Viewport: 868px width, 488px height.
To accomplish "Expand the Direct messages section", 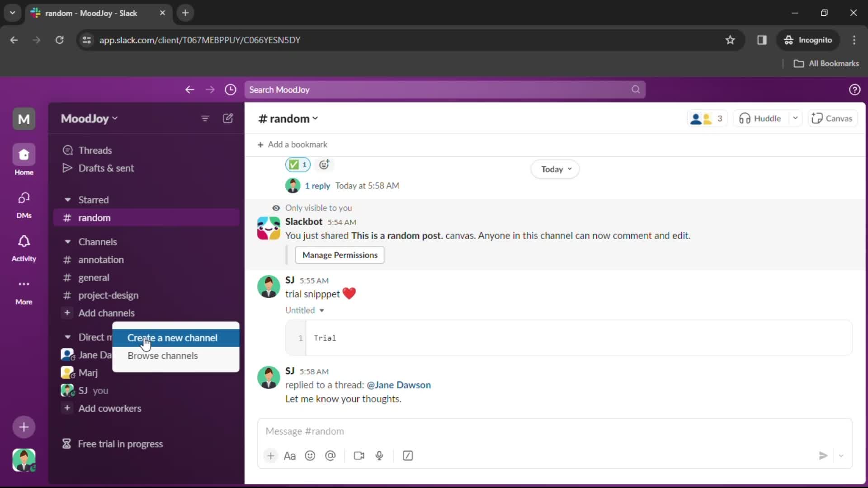I will [x=67, y=337].
